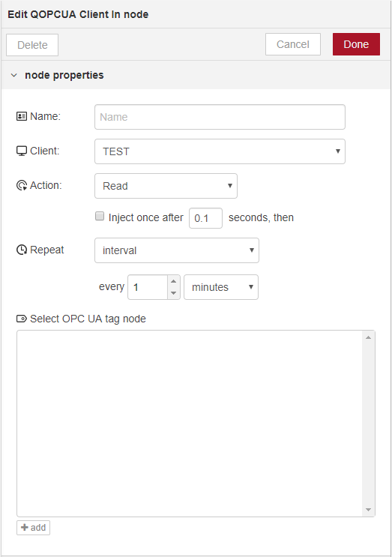
Task: Click the tag icon beside Select OPC UA
Action: click(22, 319)
